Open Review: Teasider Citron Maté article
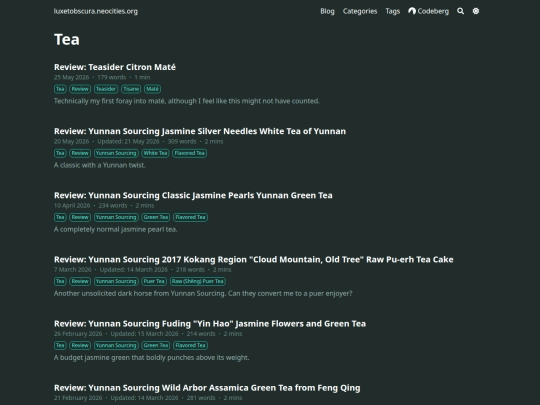Viewport: 540px width, 405px height. (x=115, y=67)
